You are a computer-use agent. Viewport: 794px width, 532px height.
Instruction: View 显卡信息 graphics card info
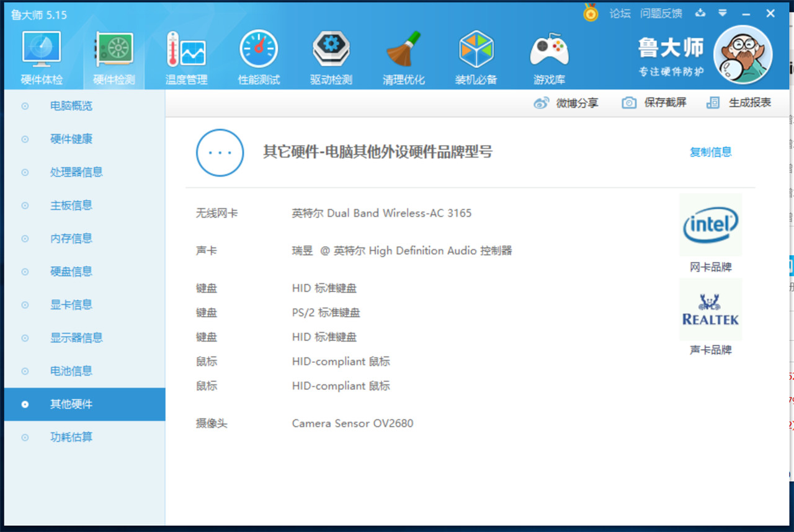pyautogui.click(x=84, y=305)
